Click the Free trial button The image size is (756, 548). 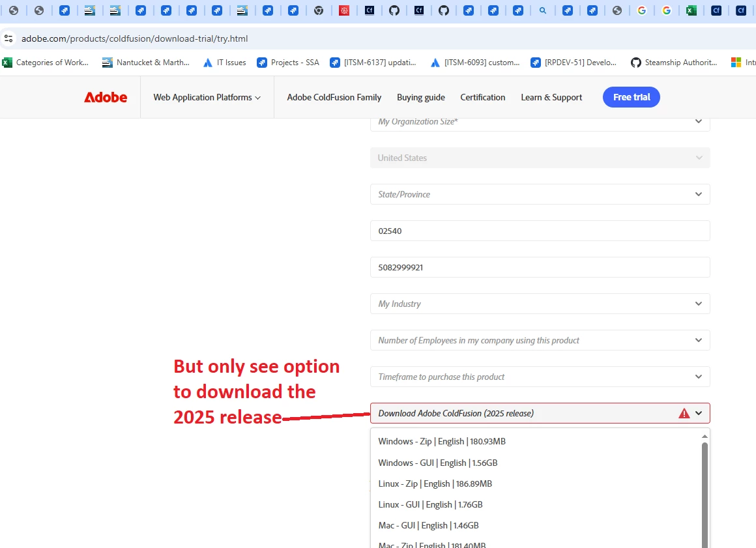(x=631, y=97)
